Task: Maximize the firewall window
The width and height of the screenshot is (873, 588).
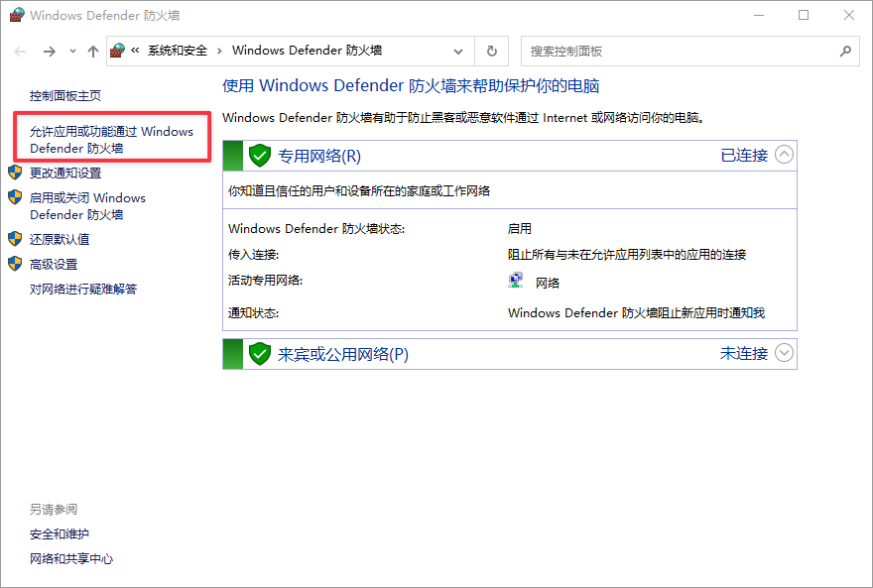Action: [804, 16]
